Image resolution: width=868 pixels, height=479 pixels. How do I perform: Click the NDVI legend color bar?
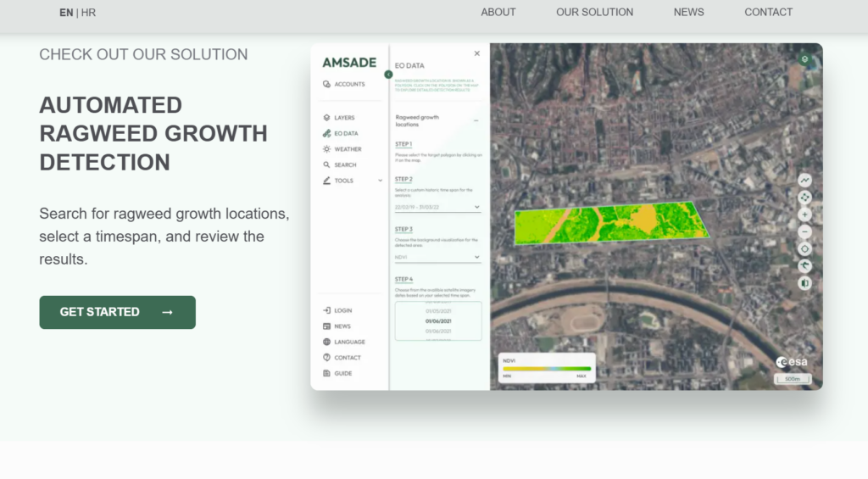coord(546,369)
